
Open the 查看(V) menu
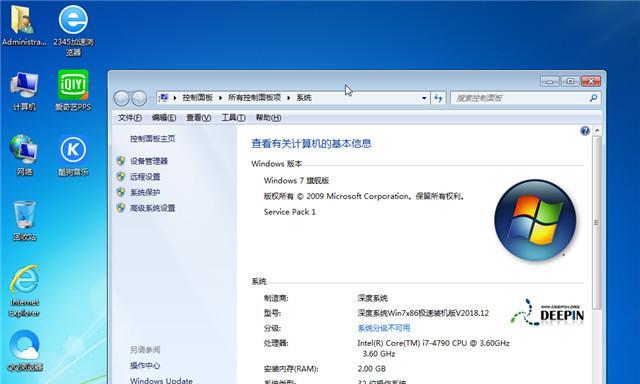click(198, 118)
